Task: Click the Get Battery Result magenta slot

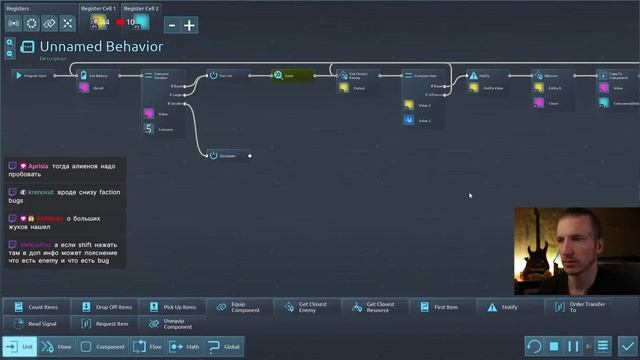Action: tap(84, 88)
